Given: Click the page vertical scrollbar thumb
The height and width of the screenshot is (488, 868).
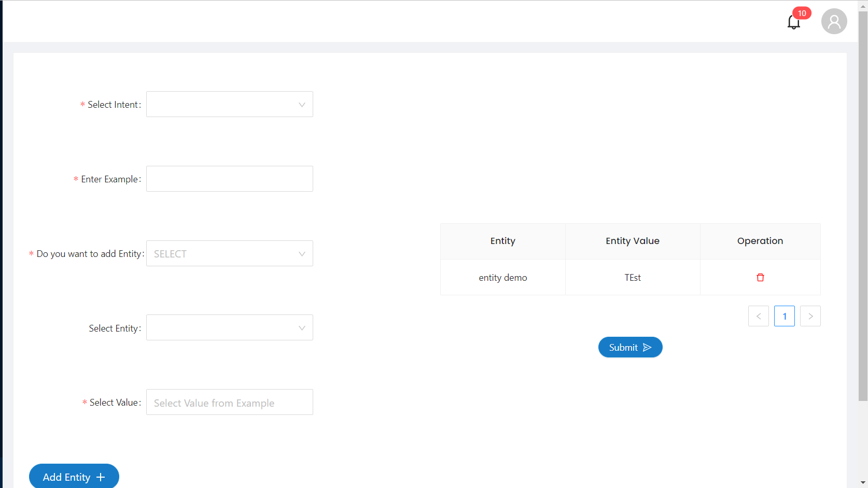Looking at the screenshot, I should point(863,206).
